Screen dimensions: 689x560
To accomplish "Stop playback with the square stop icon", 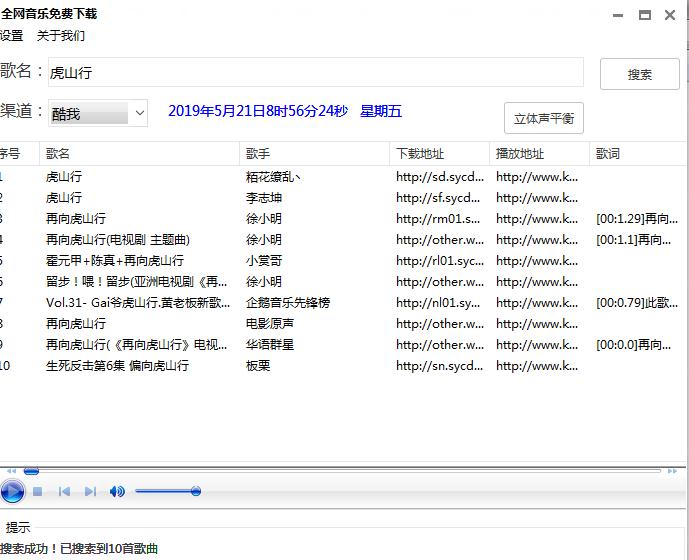I will pos(38,491).
